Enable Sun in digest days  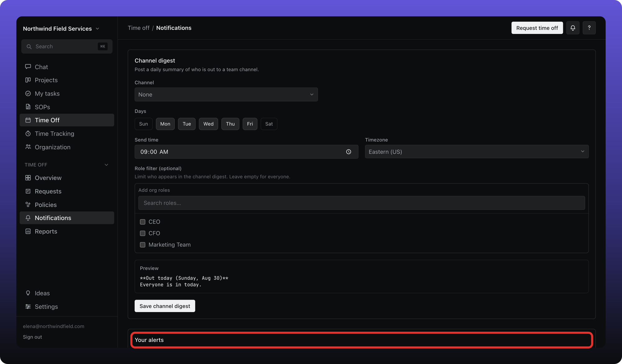(x=143, y=124)
